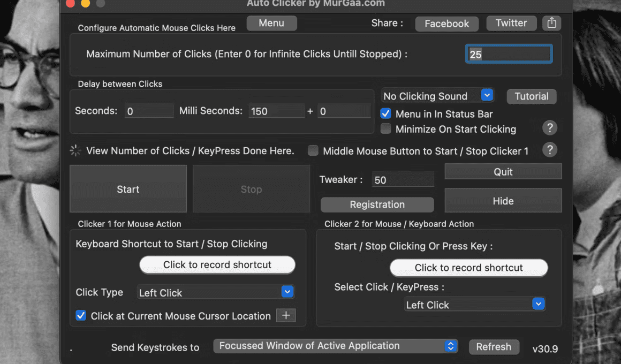Click View Number of Clicks / KeyPress Done Here text
This screenshot has width=621, height=364.
(x=190, y=151)
